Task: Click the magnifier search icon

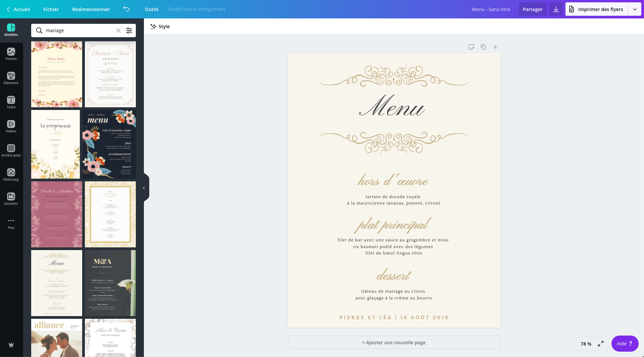Action: tap(39, 31)
